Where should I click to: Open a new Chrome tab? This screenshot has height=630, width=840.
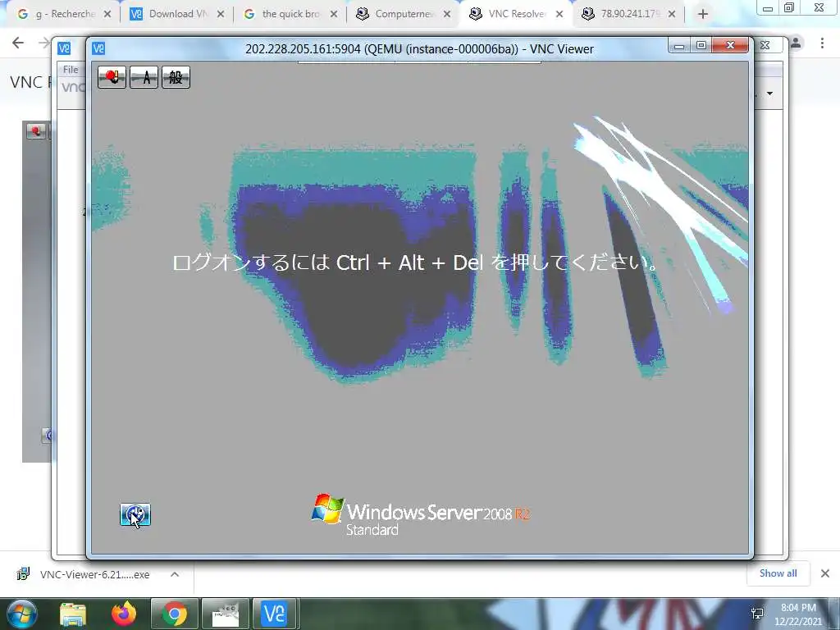(x=703, y=15)
